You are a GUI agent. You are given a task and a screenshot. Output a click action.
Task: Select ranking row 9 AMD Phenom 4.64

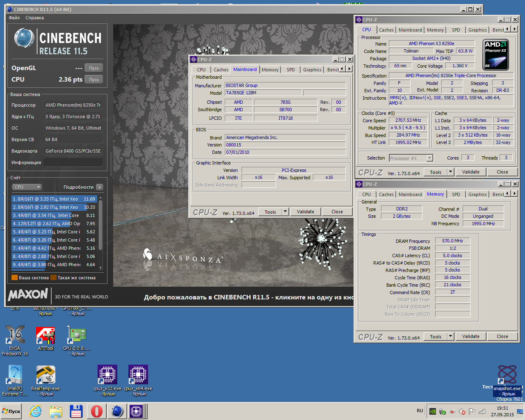pos(54,265)
